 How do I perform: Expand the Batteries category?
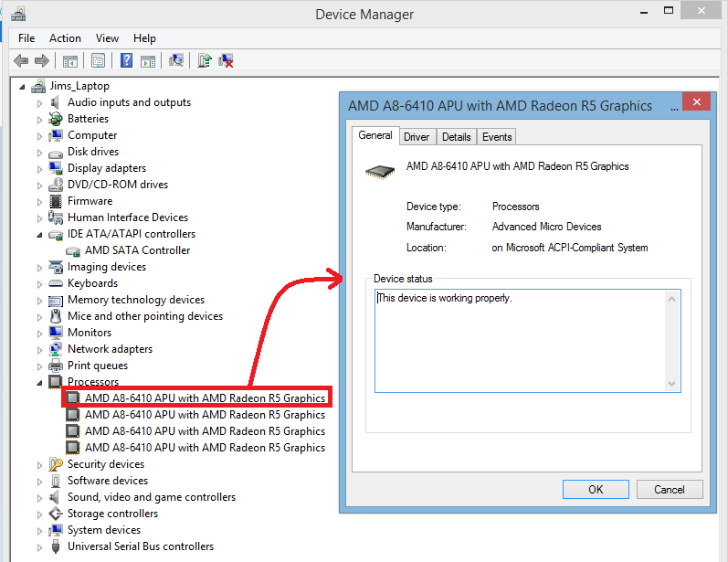39,120
